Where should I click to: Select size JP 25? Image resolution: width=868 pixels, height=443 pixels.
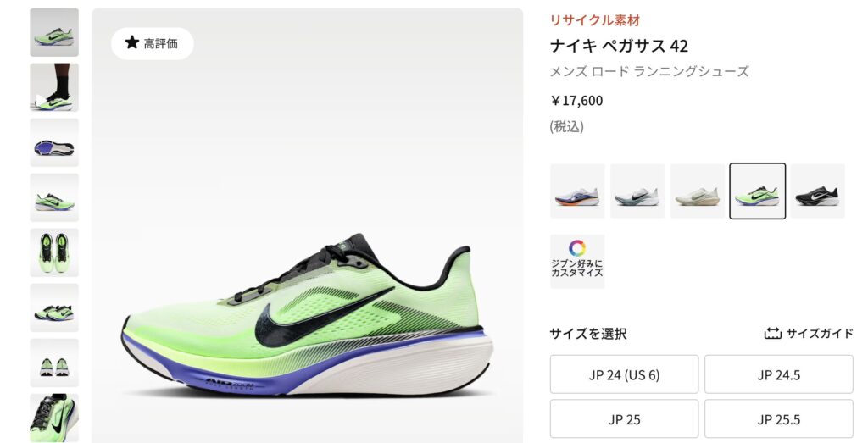click(x=625, y=419)
